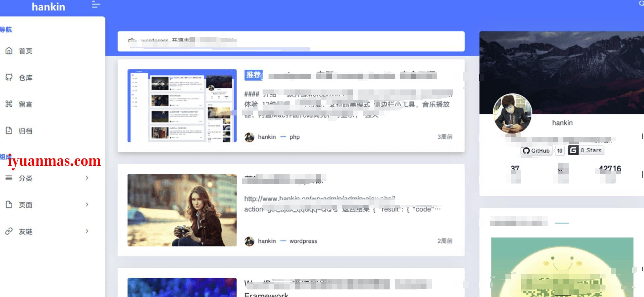Click the 导航 sidebar section heading
The image size is (644, 297).
[x=6, y=30]
